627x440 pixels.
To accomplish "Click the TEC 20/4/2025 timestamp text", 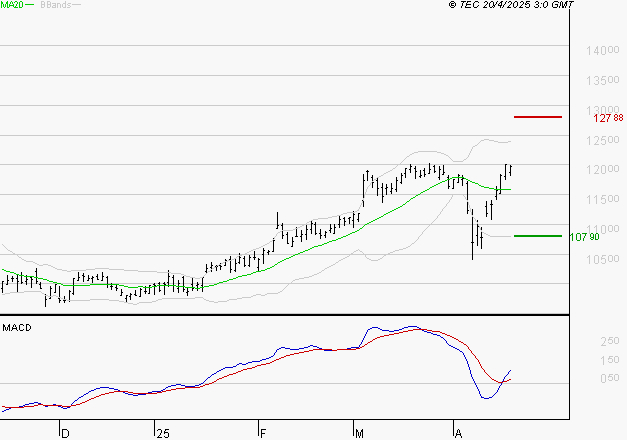I will (x=511, y=5).
